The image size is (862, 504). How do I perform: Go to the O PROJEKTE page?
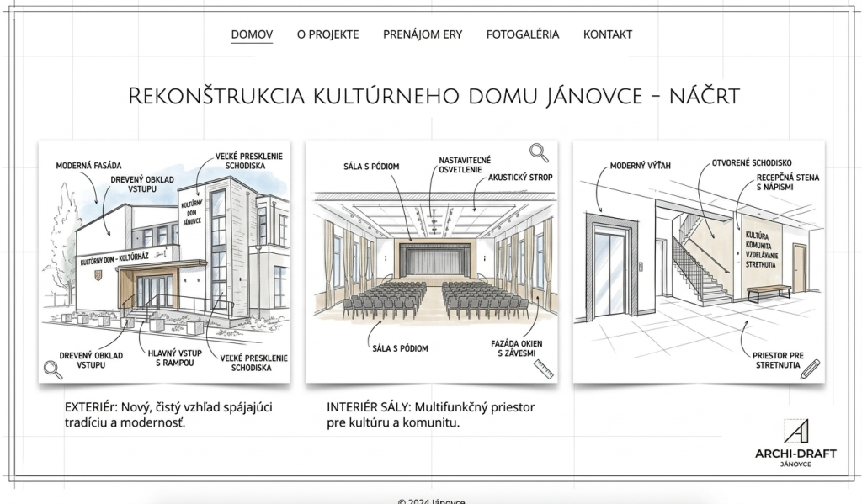tap(327, 34)
